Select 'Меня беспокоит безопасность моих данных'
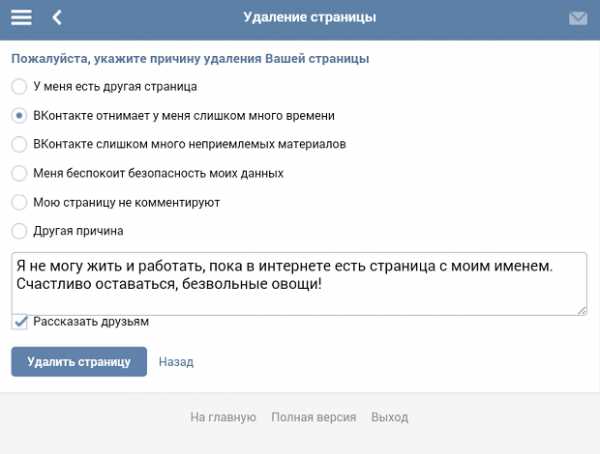The height and width of the screenshot is (454, 600). coord(19,173)
